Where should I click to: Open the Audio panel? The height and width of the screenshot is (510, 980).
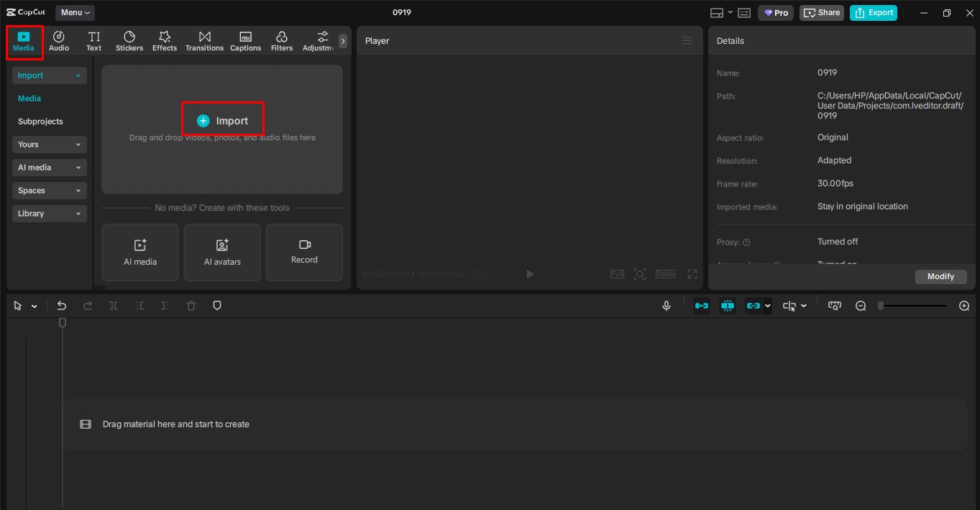pos(58,40)
